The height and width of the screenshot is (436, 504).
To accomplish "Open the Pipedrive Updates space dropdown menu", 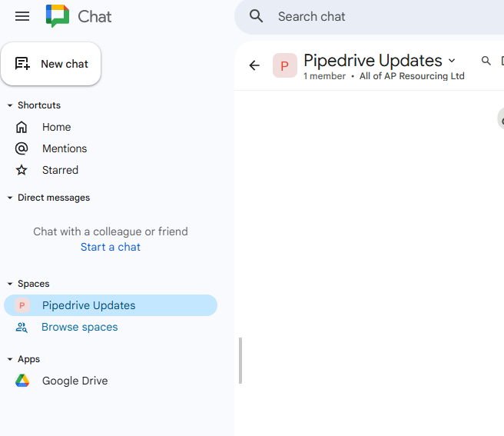I will [x=452, y=61].
